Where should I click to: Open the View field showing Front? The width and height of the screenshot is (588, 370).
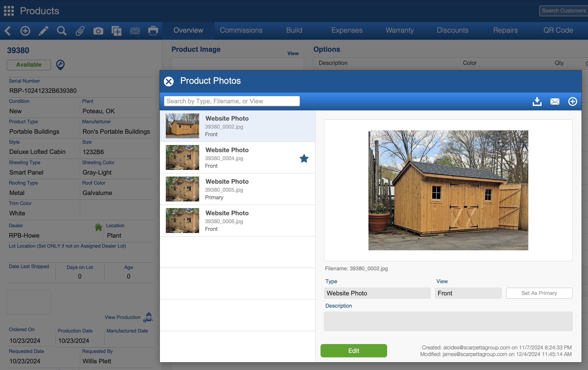click(x=468, y=293)
